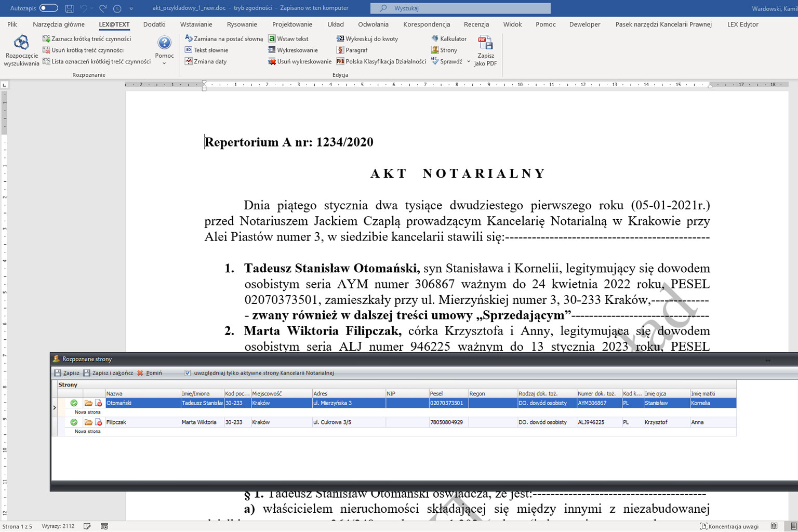
Task: Click the Rozpoczęcie wyszukiwania icon
Action: click(21, 43)
